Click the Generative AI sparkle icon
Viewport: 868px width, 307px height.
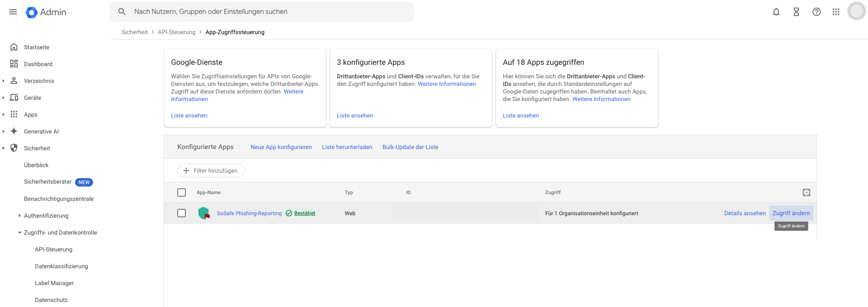(14, 131)
